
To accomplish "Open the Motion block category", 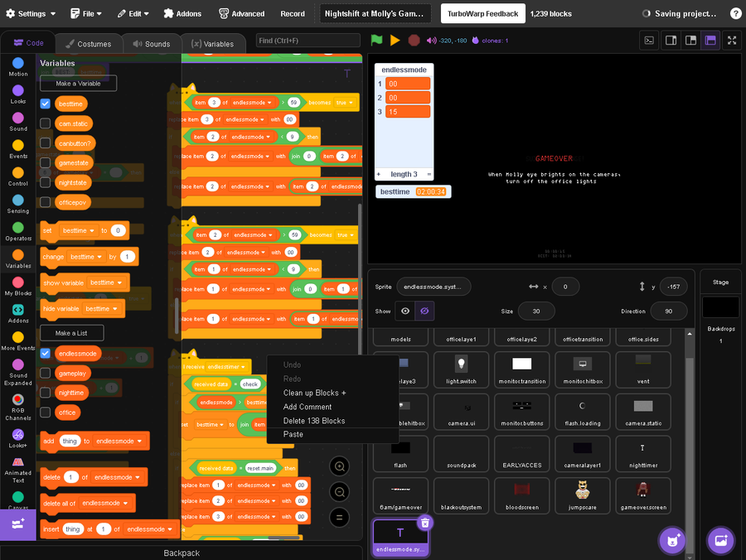I will click(x=18, y=66).
